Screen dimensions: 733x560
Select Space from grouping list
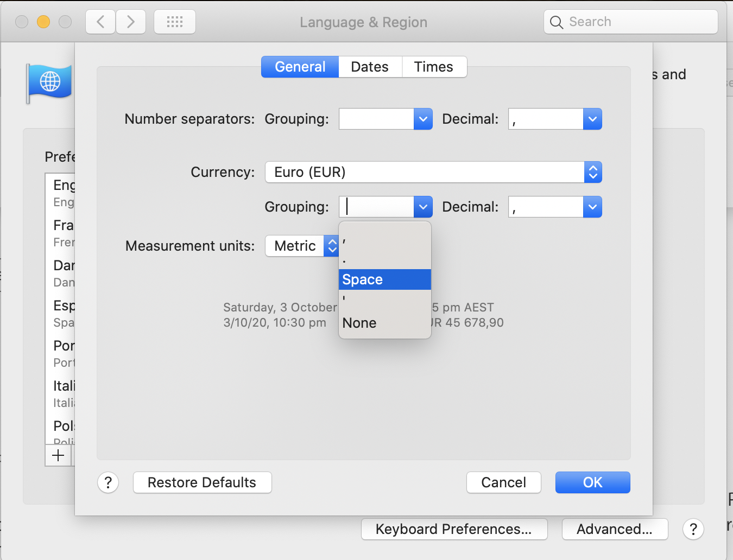384,279
